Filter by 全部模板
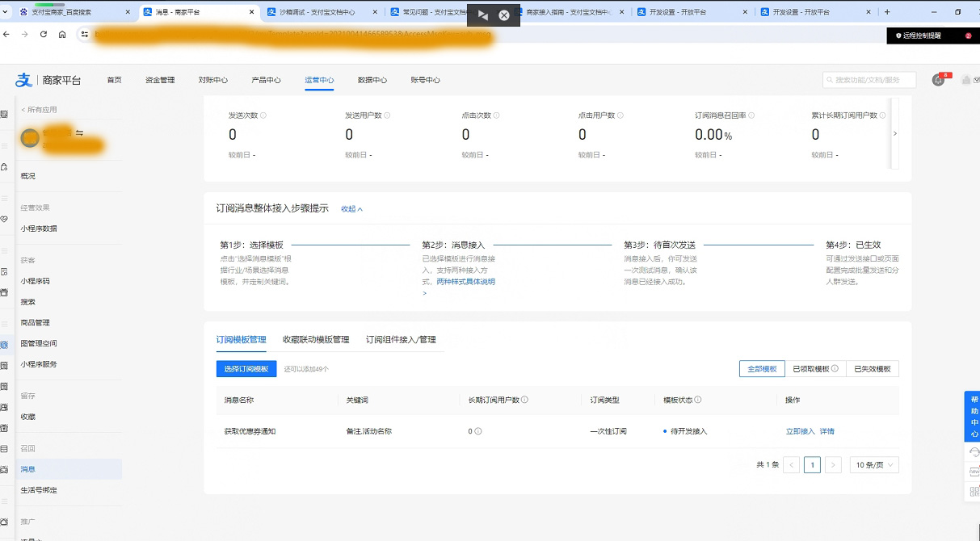The image size is (980, 541). [762, 368]
